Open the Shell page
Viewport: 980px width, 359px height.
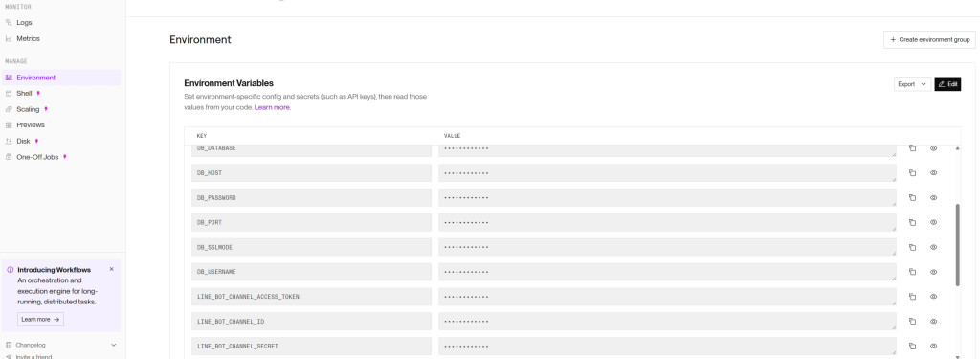tap(24, 93)
